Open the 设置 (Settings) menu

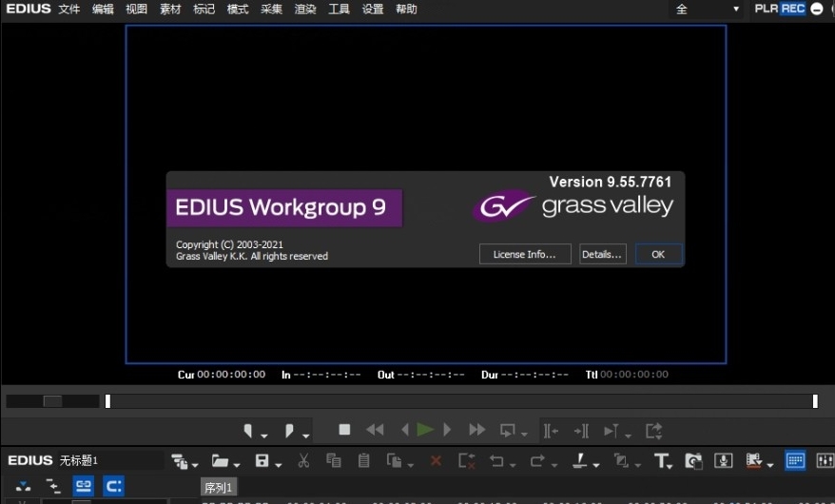tap(373, 10)
